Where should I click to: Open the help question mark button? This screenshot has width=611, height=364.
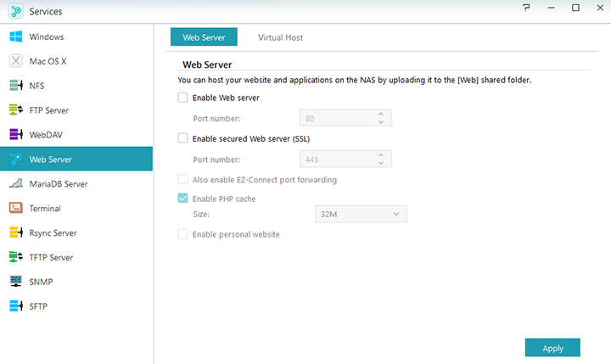coord(527,8)
